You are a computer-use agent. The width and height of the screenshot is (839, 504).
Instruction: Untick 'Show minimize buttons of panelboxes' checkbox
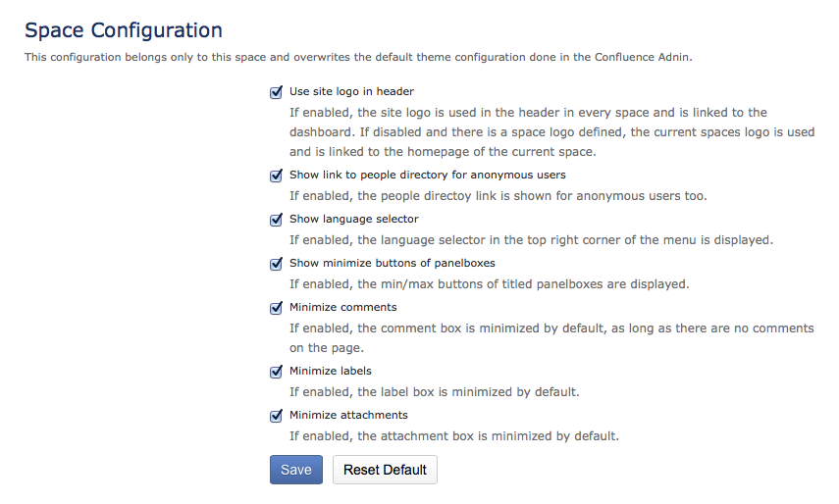pos(277,264)
